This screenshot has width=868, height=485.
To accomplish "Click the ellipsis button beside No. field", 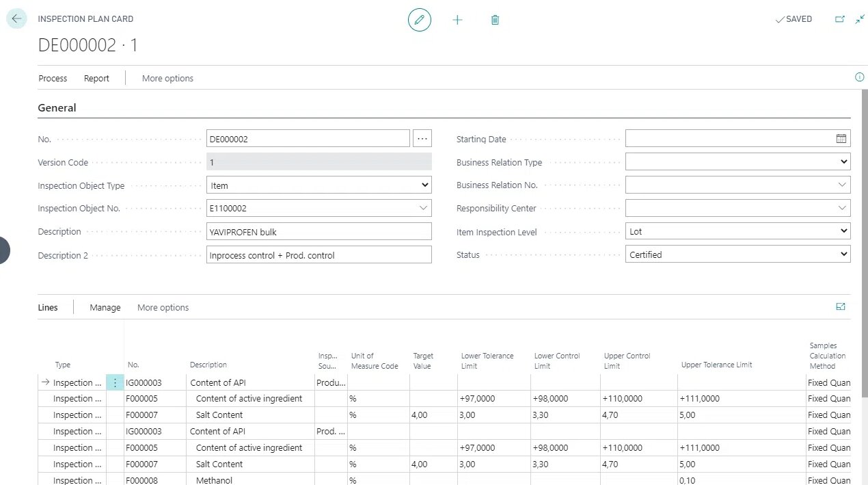I will (422, 139).
